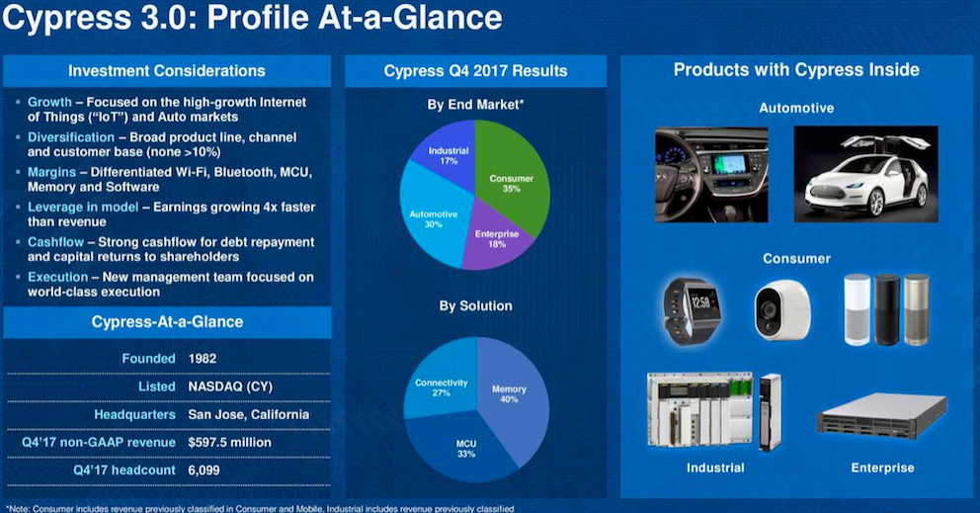Click the car dashboard infotainment photo

pyautogui.click(x=711, y=174)
